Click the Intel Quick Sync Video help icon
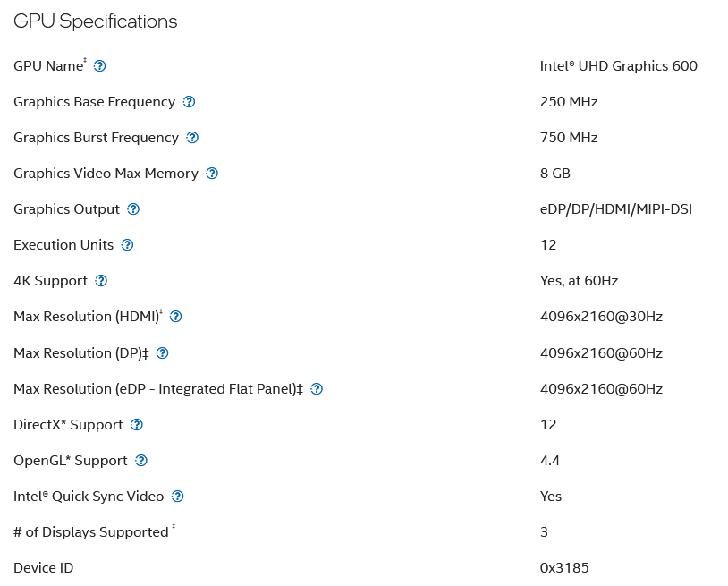Image resolution: width=728 pixels, height=586 pixels. coord(178,497)
